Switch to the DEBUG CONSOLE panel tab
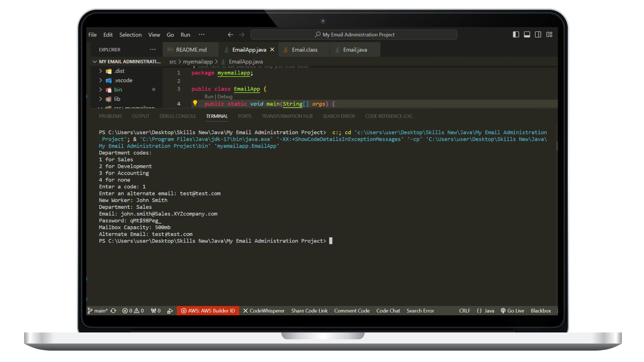The height and width of the screenshot is (362, 644). coord(177,116)
